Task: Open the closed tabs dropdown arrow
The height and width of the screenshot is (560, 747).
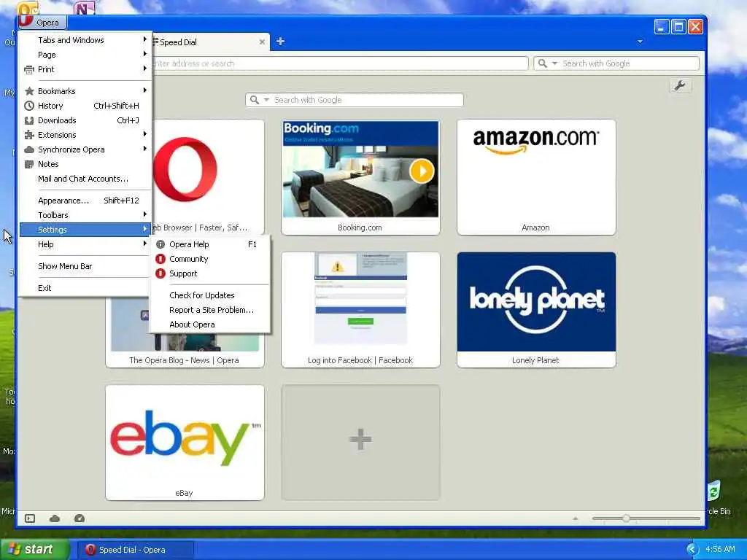Action: [640, 42]
